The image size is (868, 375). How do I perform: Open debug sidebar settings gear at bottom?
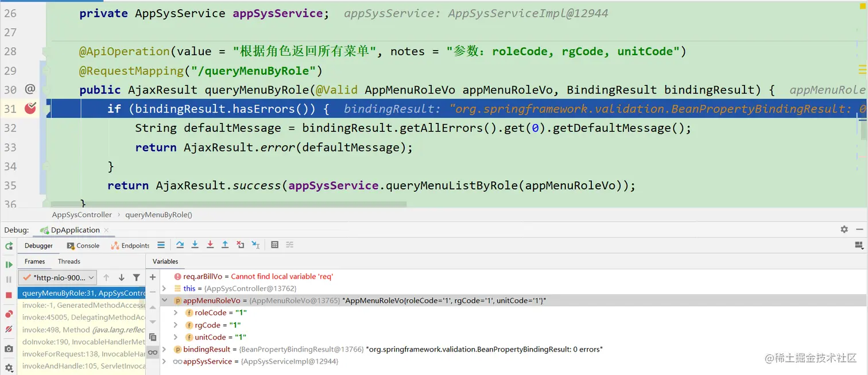tap(9, 368)
